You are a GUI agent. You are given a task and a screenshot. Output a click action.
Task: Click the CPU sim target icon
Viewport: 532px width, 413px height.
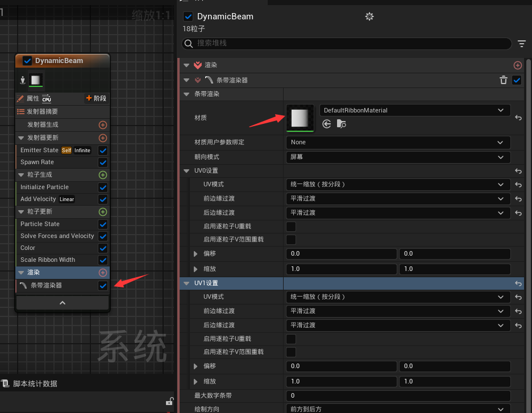pyautogui.click(x=47, y=99)
